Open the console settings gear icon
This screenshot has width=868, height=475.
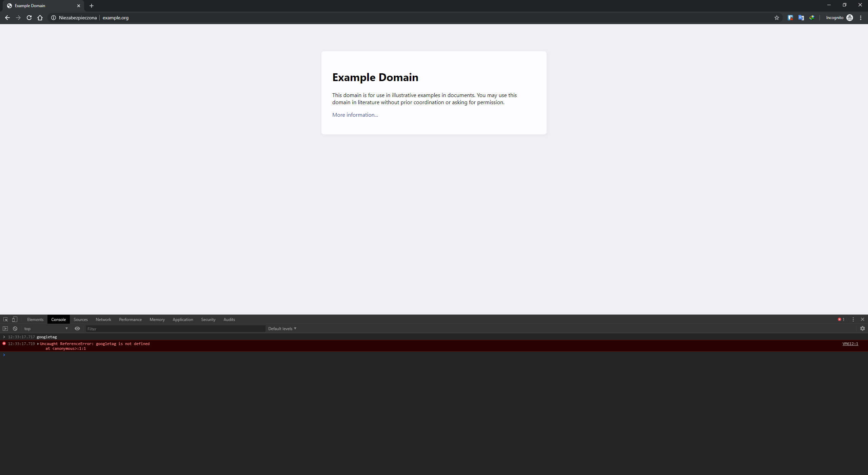862,328
